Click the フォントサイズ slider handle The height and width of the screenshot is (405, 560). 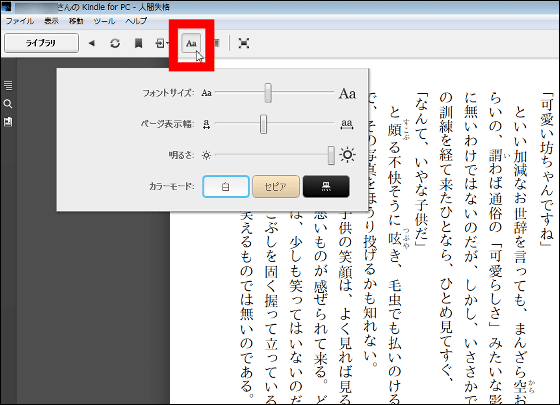268,93
